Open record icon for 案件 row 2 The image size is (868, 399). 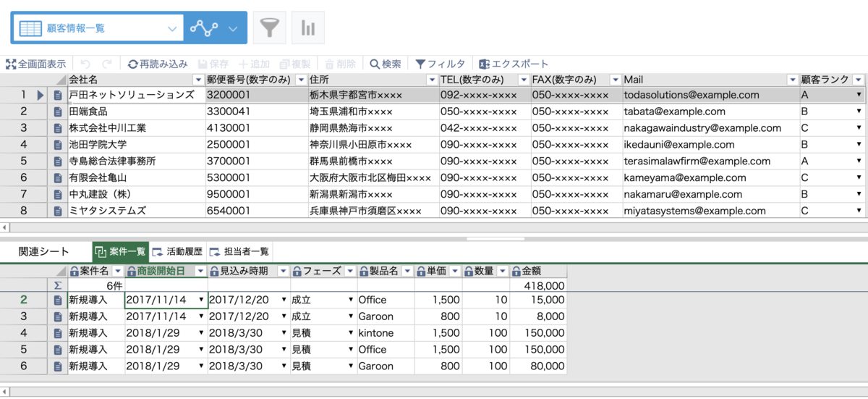(58, 300)
